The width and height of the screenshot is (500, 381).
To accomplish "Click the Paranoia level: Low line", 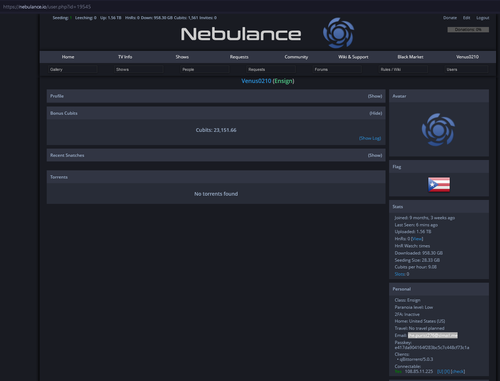I will pyautogui.click(x=414, y=307).
